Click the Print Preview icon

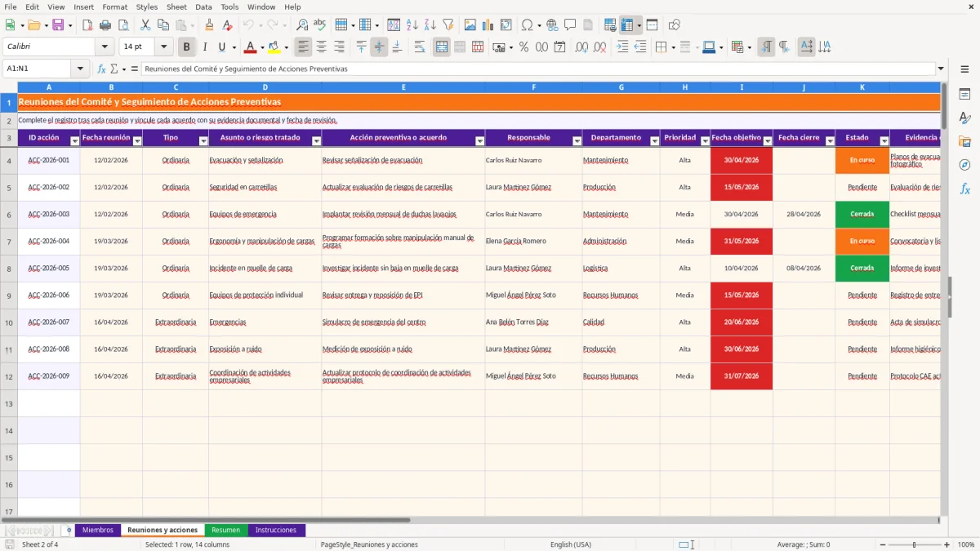(x=123, y=25)
